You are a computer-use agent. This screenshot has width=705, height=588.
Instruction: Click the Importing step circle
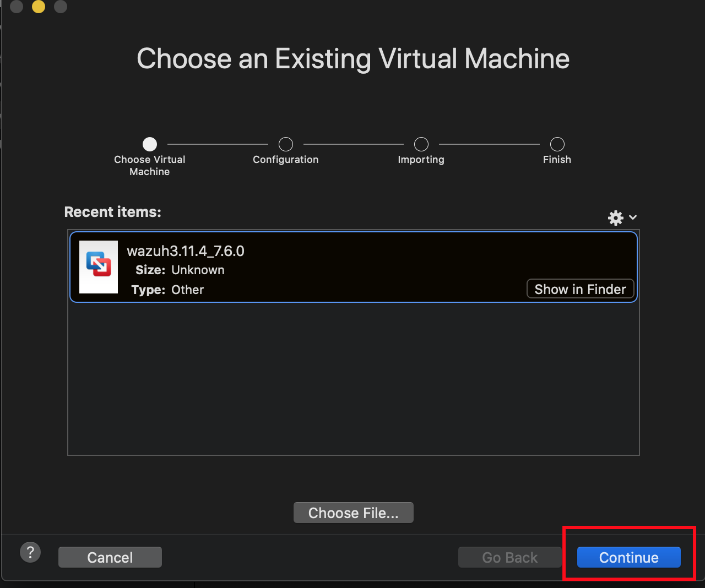tap(421, 144)
